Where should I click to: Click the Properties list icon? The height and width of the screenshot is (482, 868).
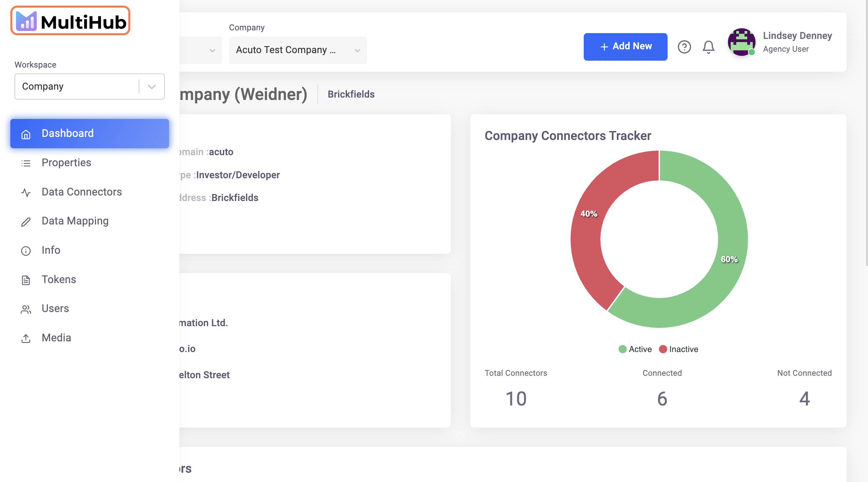click(26, 163)
